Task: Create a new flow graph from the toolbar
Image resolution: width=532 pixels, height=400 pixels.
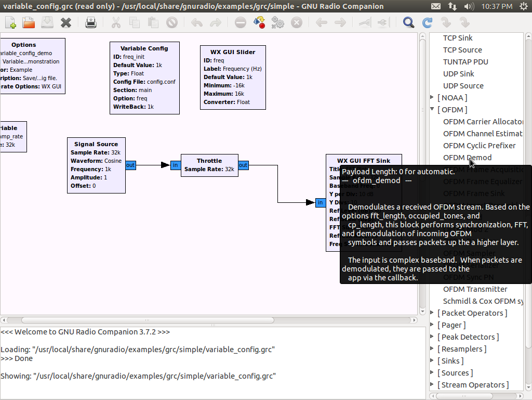Action: (x=10, y=23)
